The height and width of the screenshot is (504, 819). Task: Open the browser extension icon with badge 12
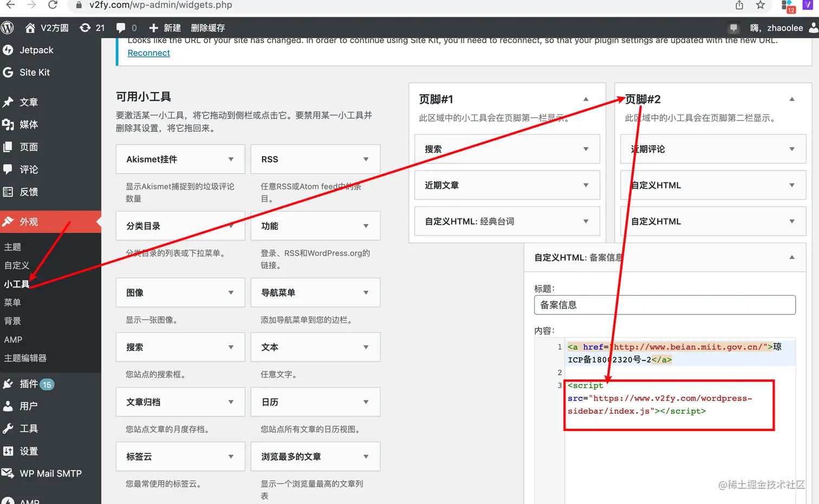tap(788, 5)
